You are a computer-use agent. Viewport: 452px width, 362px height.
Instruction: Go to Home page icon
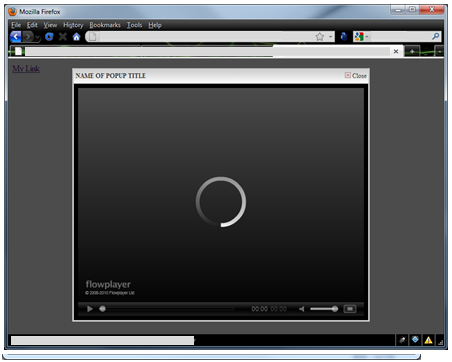click(76, 37)
